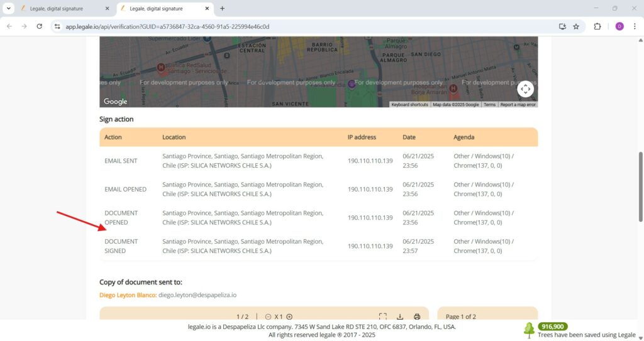The height and width of the screenshot is (341, 644).
Task: Click the address bar URL
Action: pos(167,26)
